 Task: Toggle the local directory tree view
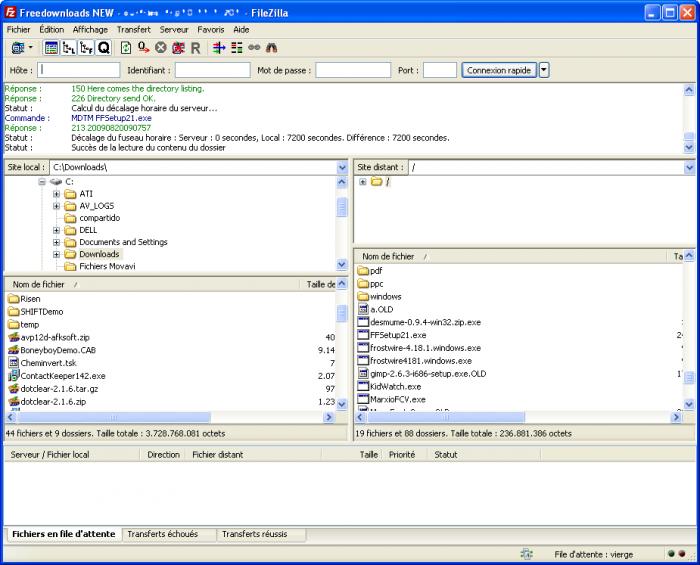pyautogui.click(x=69, y=48)
